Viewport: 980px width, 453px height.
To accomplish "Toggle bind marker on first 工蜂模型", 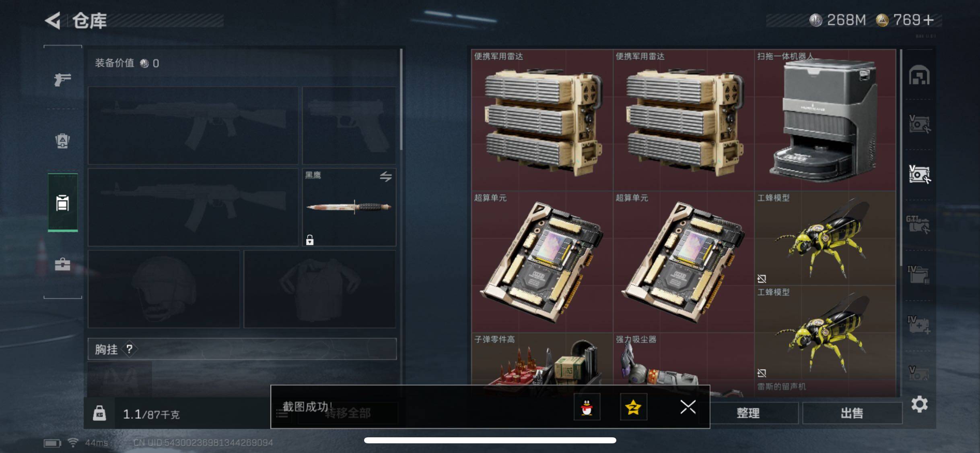I will 762,278.
